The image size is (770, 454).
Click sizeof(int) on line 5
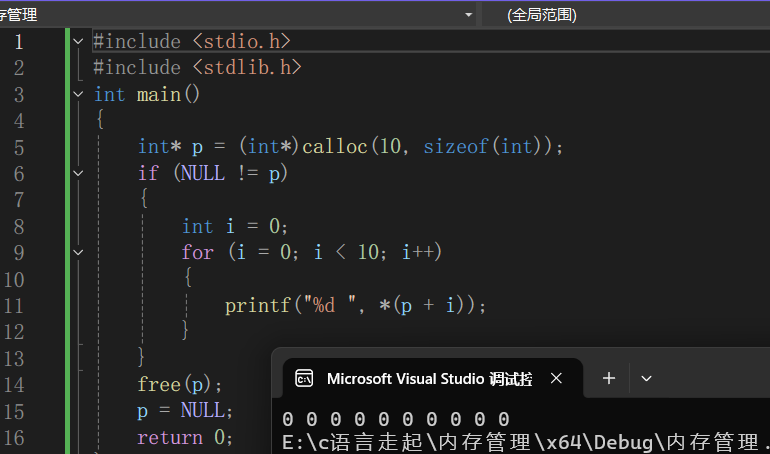482,147
